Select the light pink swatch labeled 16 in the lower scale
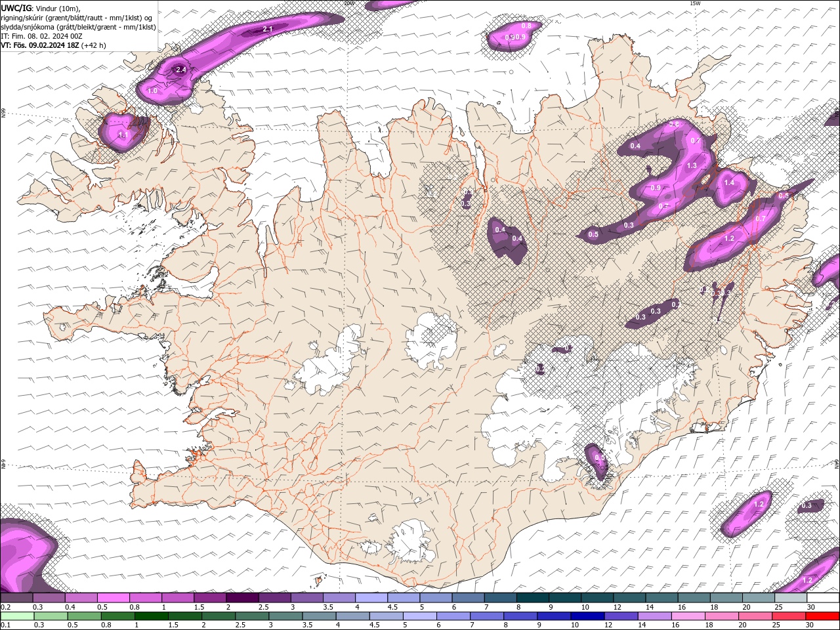840x630 pixels. (687, 616)
